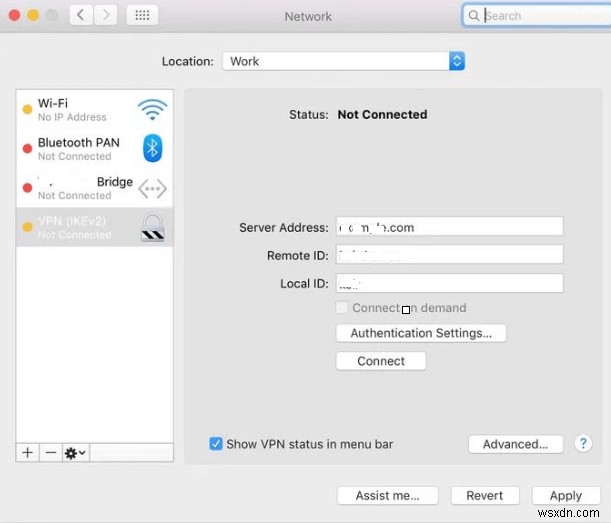The height and width of the screenshot is (523, 611).
Task: Click the Server Address field
Action: (x=450, y=226)
